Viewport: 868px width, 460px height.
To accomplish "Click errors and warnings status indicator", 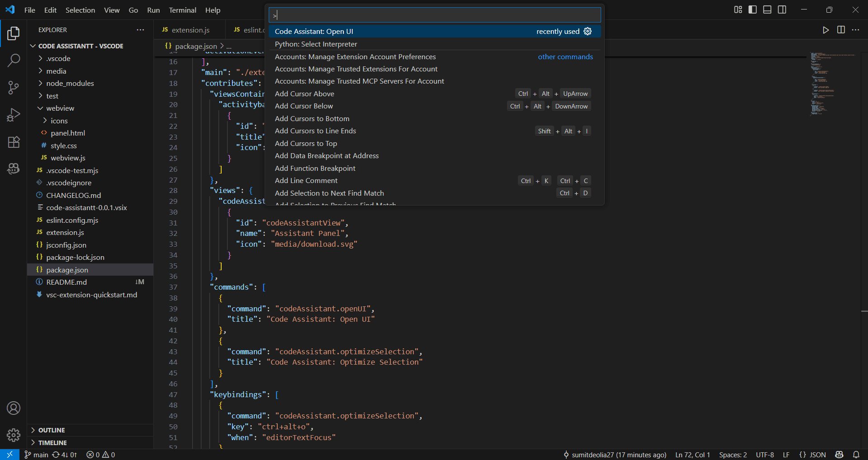I will pos(101,455).
